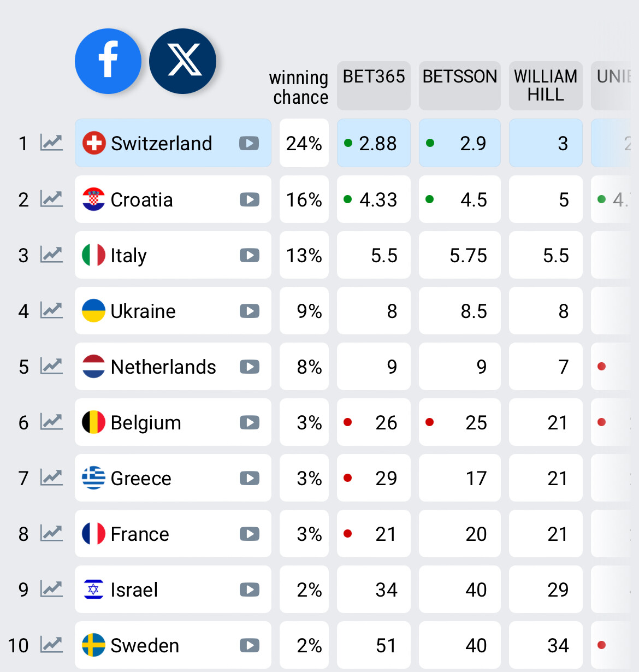639x672 pixels.
Task: Open Switzerland's odds history chart icon
Action: click(x=51, y=143)
